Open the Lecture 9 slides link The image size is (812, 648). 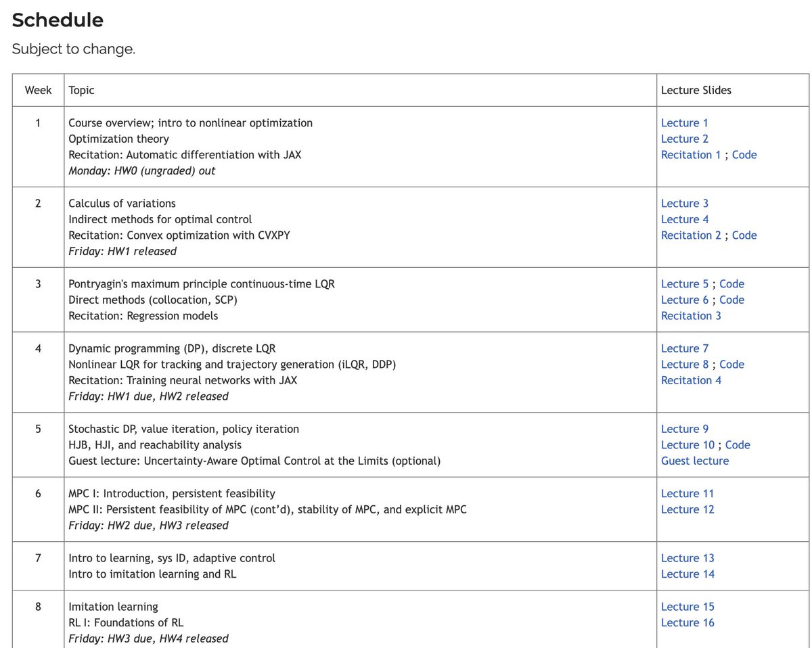coord(685,429)
